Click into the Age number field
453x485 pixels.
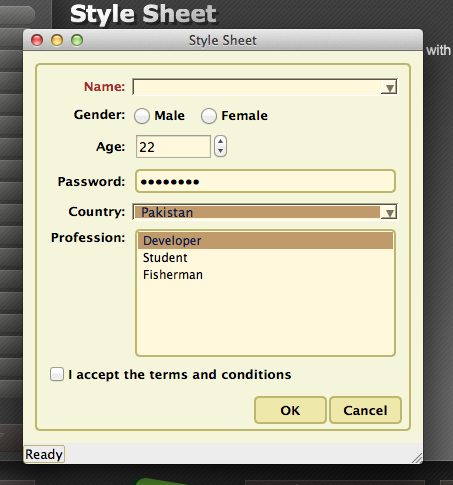(173, 146)
